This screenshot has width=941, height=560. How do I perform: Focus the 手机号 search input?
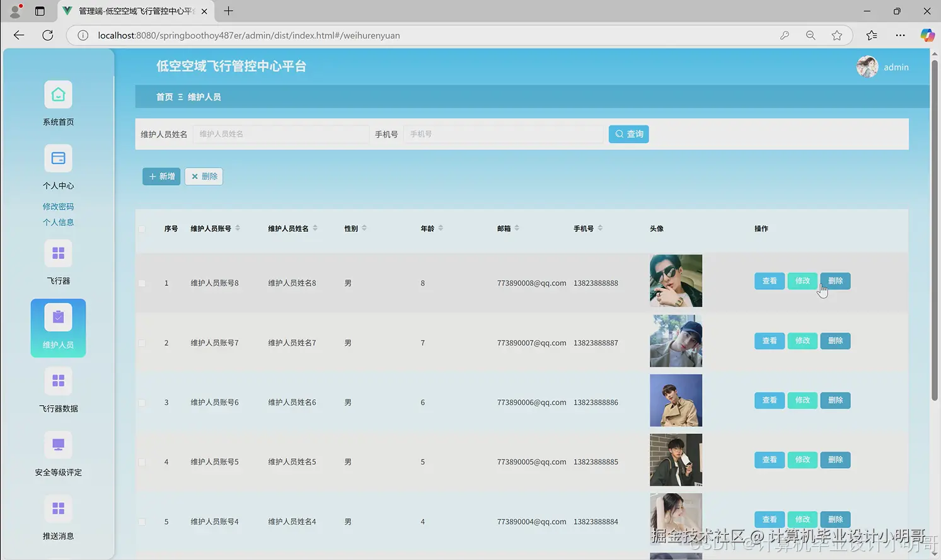(x=503, y=134)
